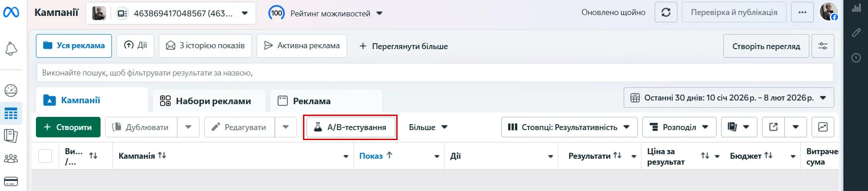
Task: Open the Розподіл breakdown dropdown
Action: click(679, 127)
